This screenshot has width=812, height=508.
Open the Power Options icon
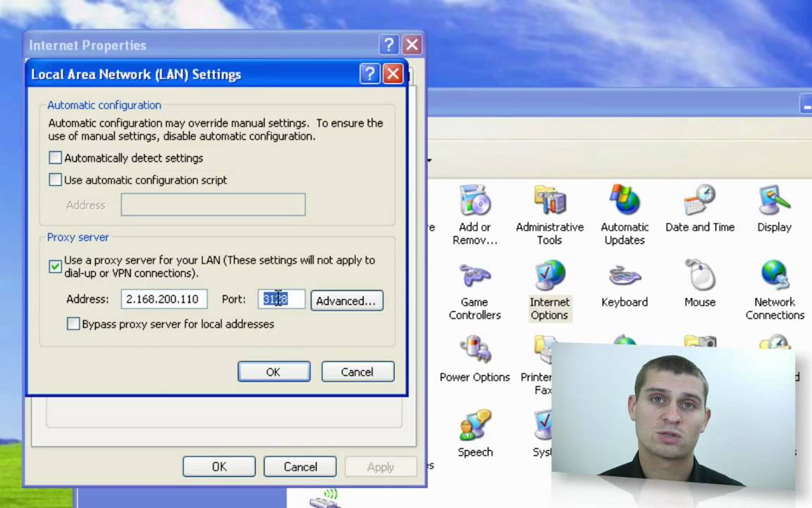[475, 358]
